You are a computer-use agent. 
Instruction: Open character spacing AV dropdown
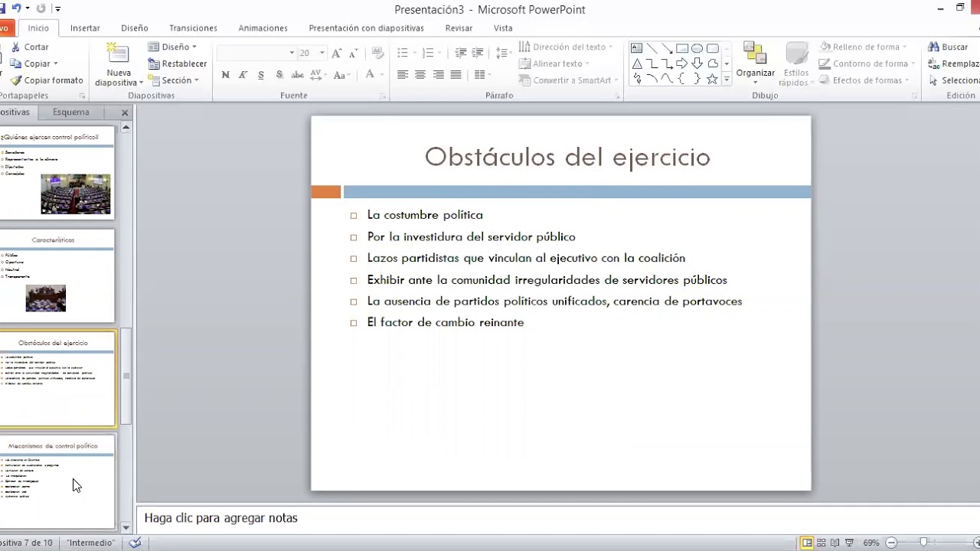[x=317, y=75]
